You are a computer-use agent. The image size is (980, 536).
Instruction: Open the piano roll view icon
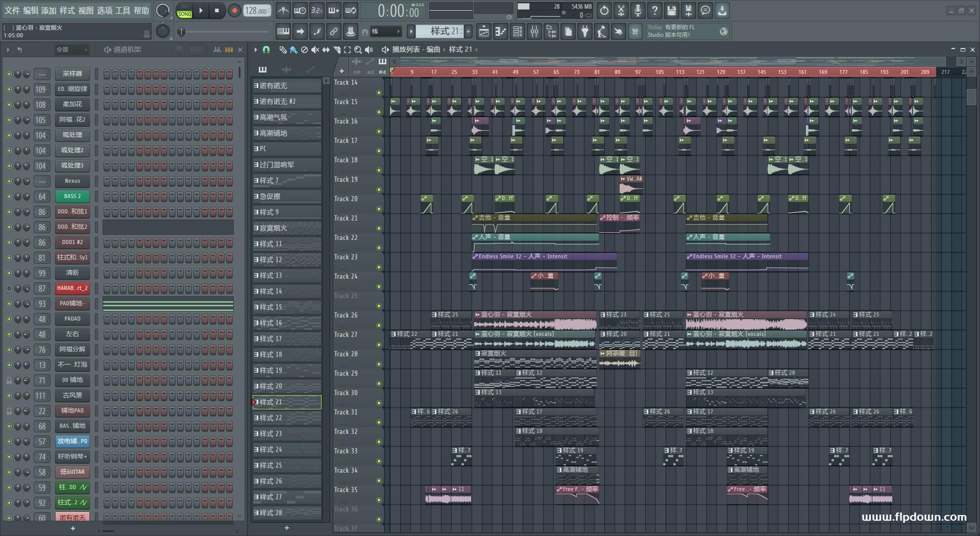click(x=501, y=32)
